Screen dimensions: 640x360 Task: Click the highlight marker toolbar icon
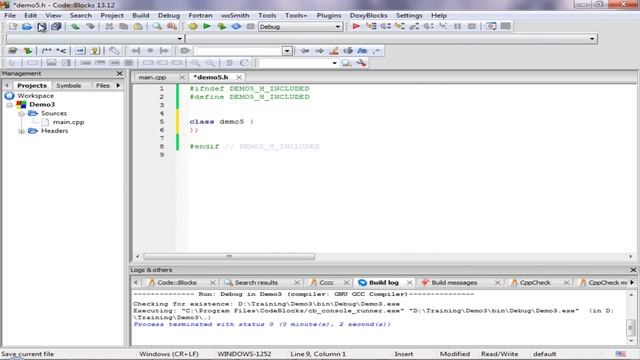coord(334,51)
